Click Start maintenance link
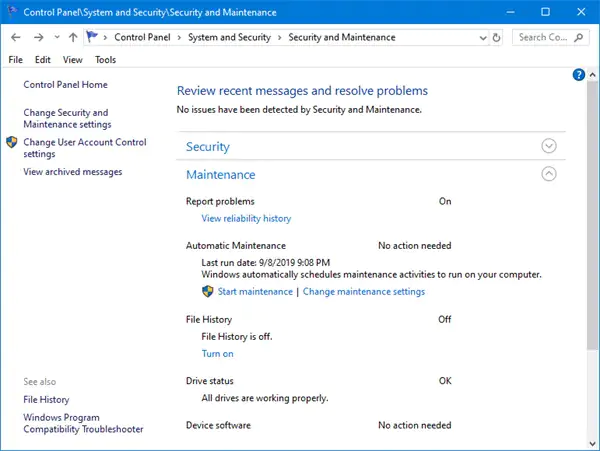Image resolution: width=600 pixels, height=451 pixels. (255, 291)
